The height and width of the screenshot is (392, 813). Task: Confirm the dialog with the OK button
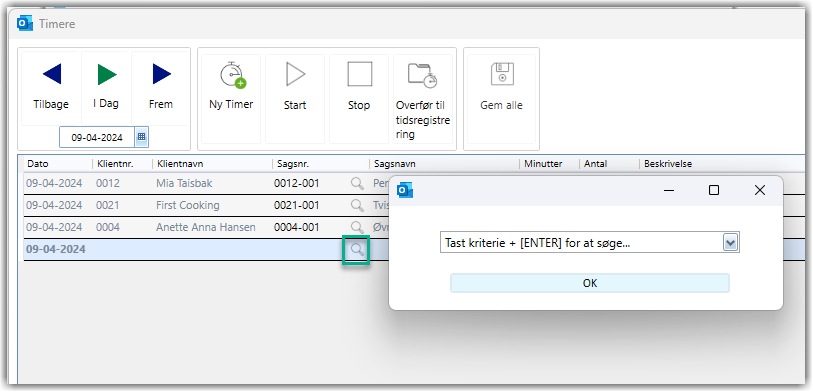(x=590, y=283)
